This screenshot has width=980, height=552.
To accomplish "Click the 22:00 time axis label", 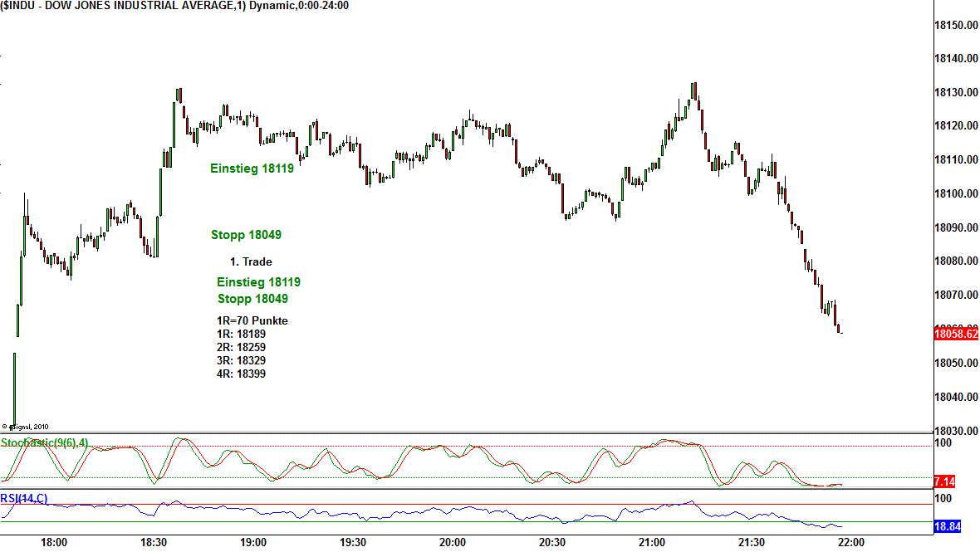I will (x=850, y=542).
